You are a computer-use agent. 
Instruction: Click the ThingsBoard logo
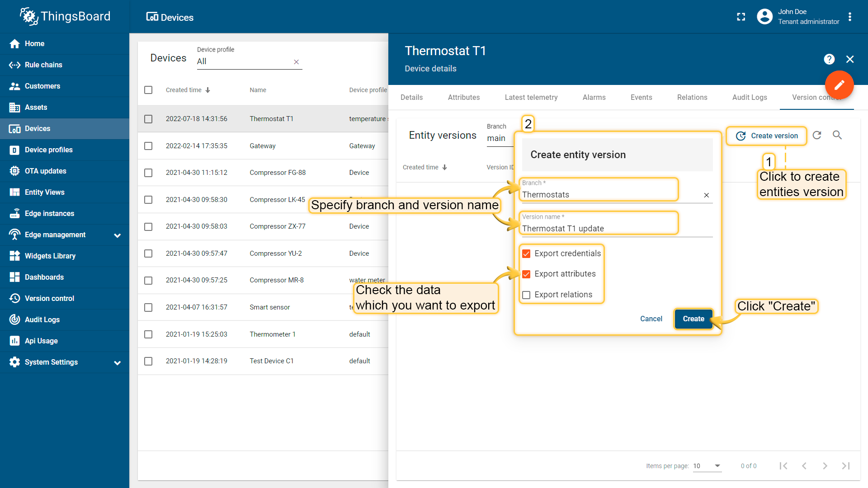pos(65,17)
